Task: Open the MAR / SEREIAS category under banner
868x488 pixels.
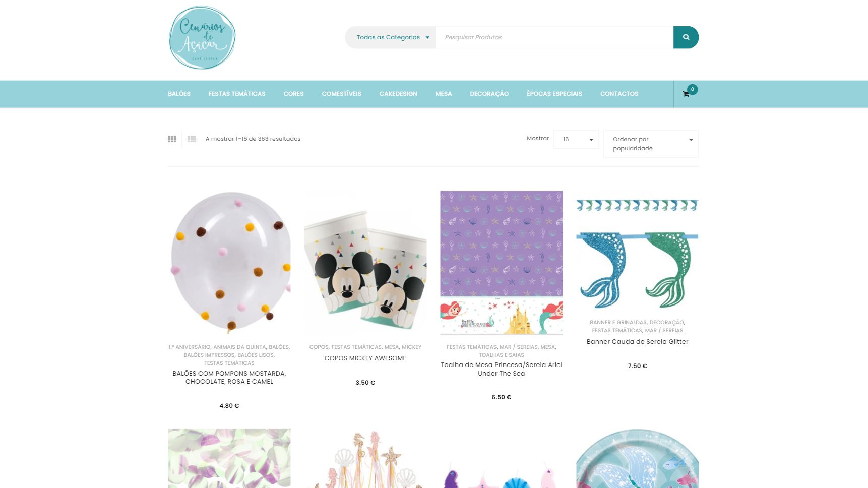Action: (664, 331)
